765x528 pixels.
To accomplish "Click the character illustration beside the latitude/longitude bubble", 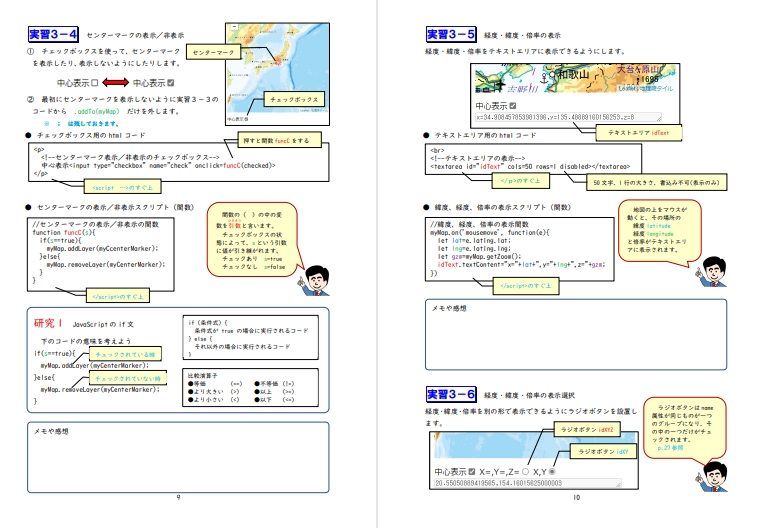I will coord(712,271).
